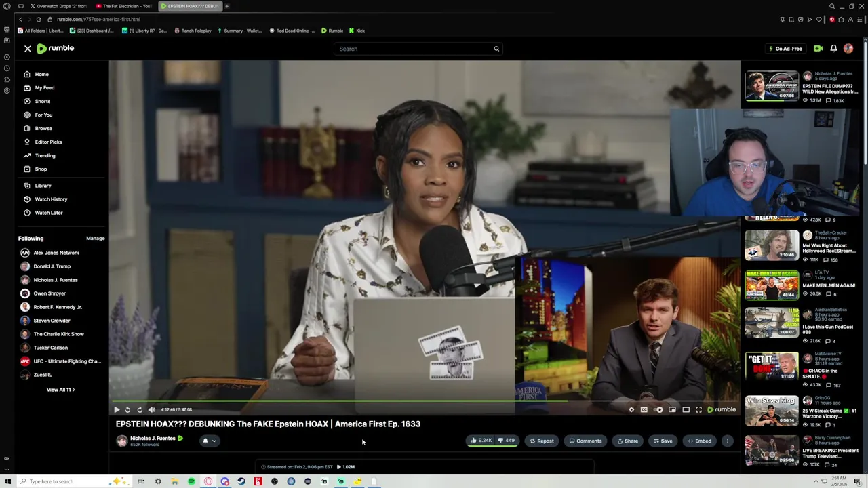Viewport: 868px width, 488px height.
Task: Save the video
Action: (x=663, y=441)
